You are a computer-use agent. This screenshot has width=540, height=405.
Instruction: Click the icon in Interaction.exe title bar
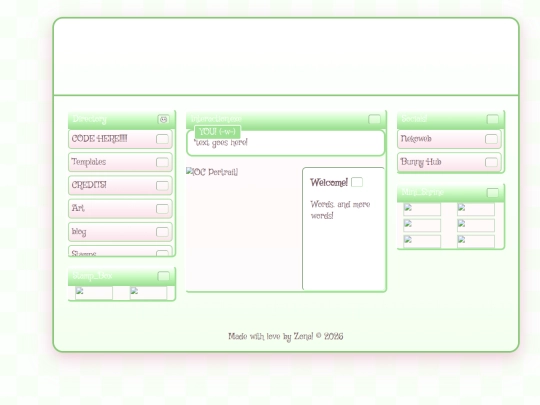coord(374,119)
